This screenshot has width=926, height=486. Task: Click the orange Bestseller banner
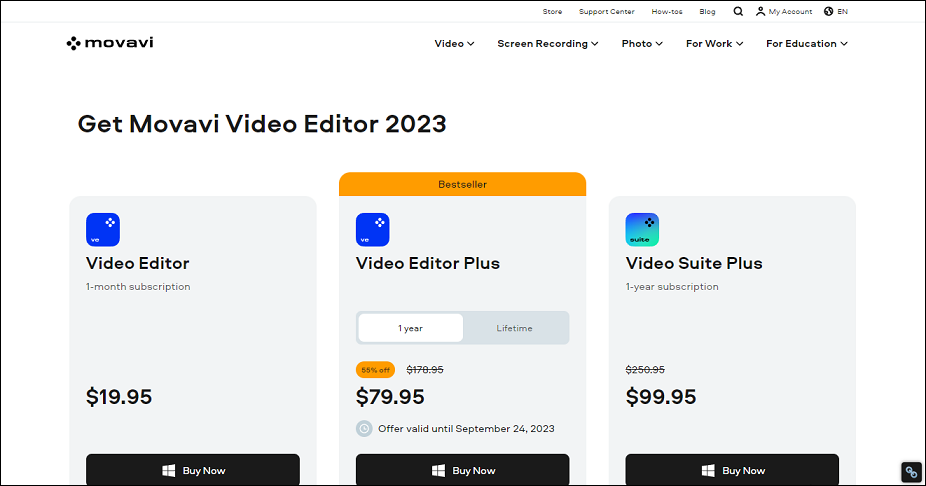pos(462,184)
